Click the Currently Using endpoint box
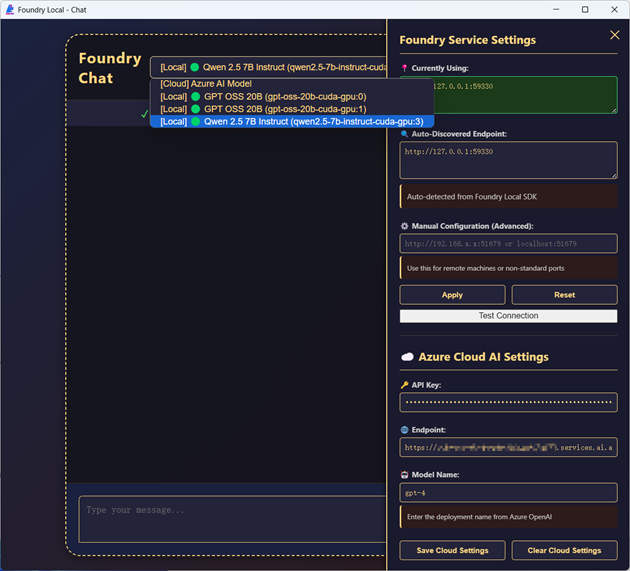Image resolution: width=630 pixels, height=571 pixels. point(508,95)
